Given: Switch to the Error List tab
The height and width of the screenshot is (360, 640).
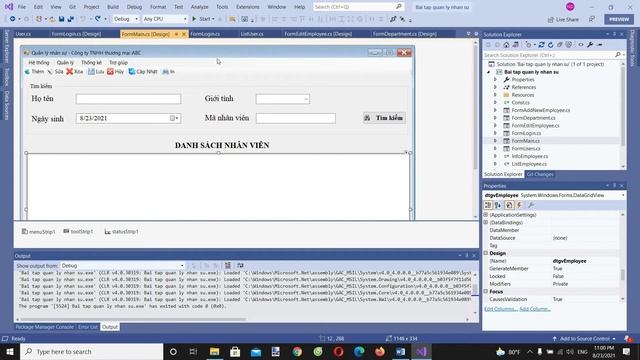Looking at the screenshot, I should point(88,327).
